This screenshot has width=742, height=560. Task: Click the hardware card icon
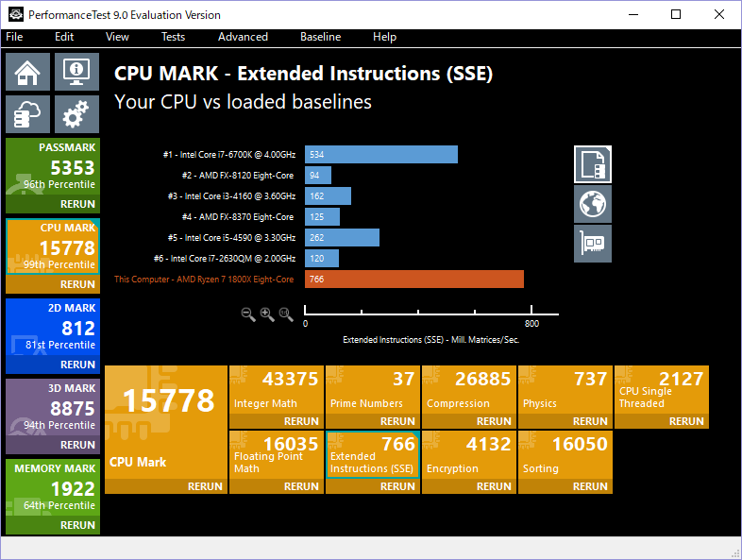pyautogui.click(x=593, y=244)
